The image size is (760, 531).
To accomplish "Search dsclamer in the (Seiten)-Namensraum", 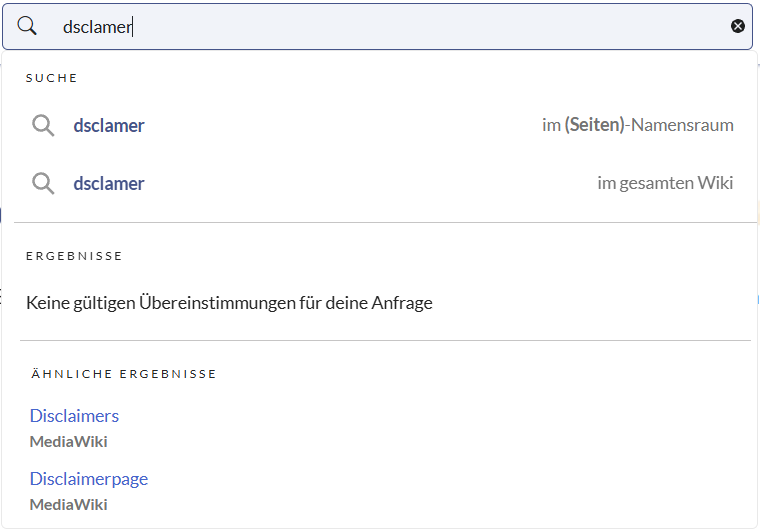I will click(x=382, y=125).
